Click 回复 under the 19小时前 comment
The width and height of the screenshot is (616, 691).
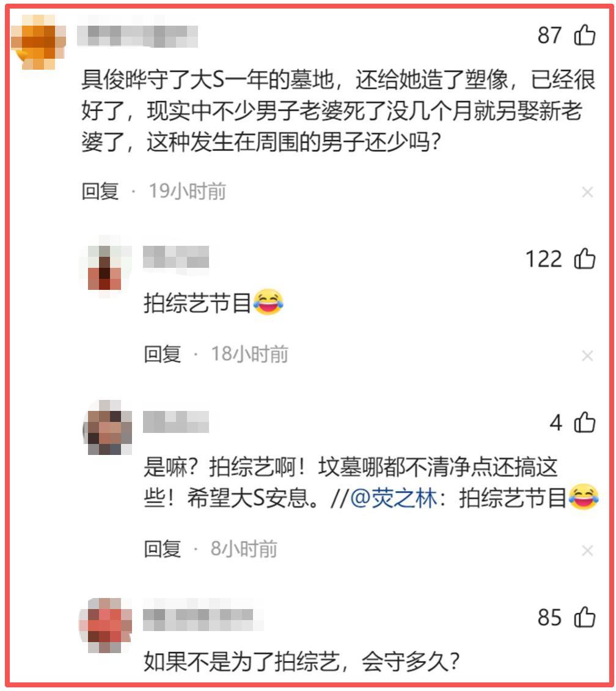coord(100,191)
